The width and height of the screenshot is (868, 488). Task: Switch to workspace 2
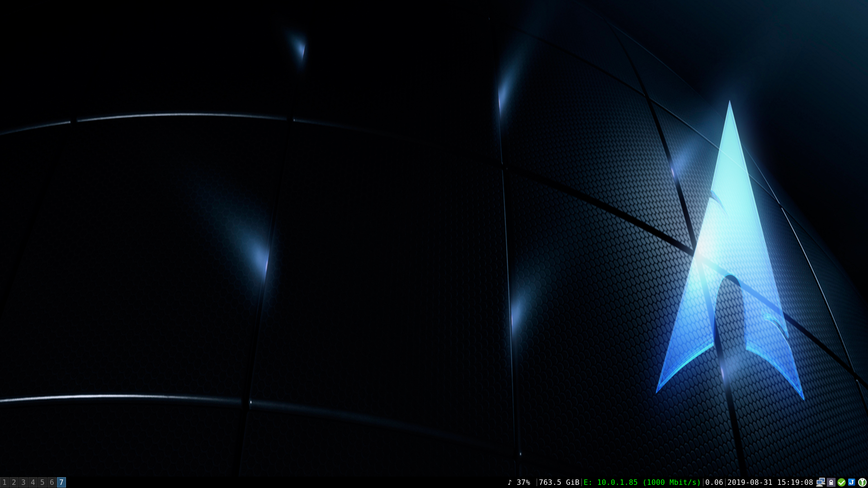14,482
